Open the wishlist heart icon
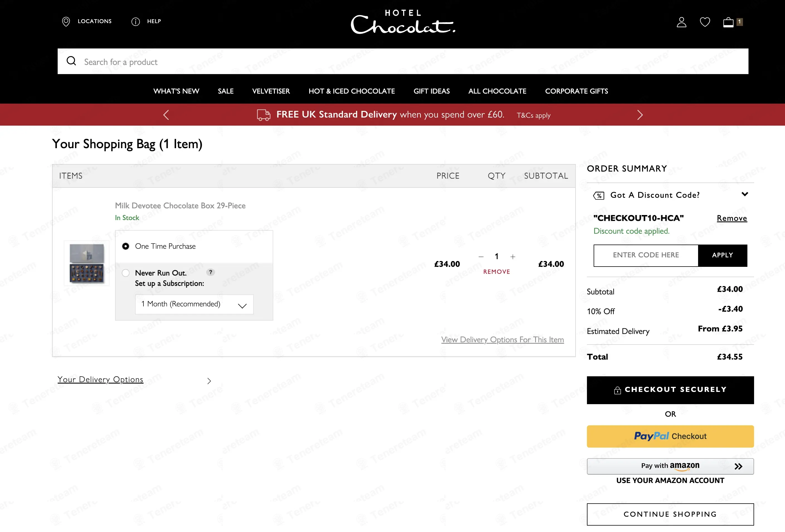 (704, 22)
